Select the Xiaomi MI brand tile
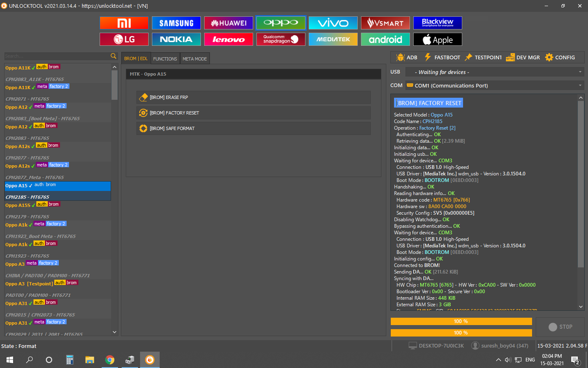 pos(124,23)
